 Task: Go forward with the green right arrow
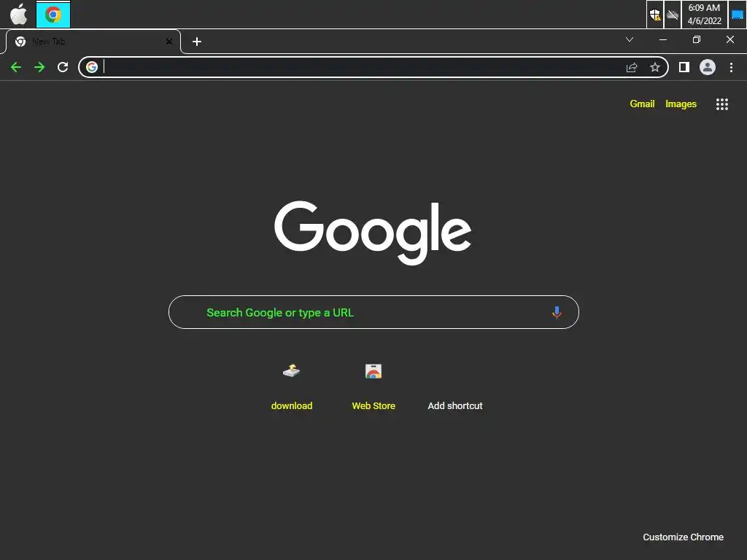pyautogui.click(x=39, y=67)
